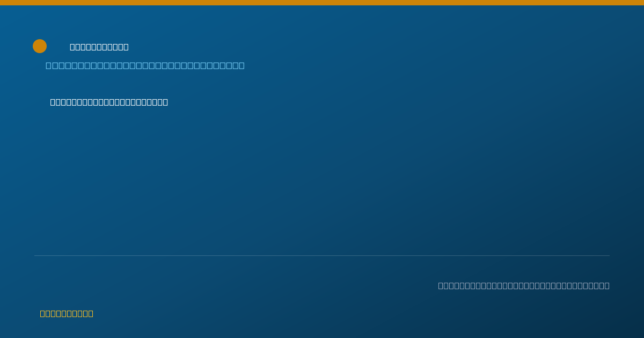Select the gray caption above yellow text
The height and width of the screenshot is (338, 644).
point(524,285)
